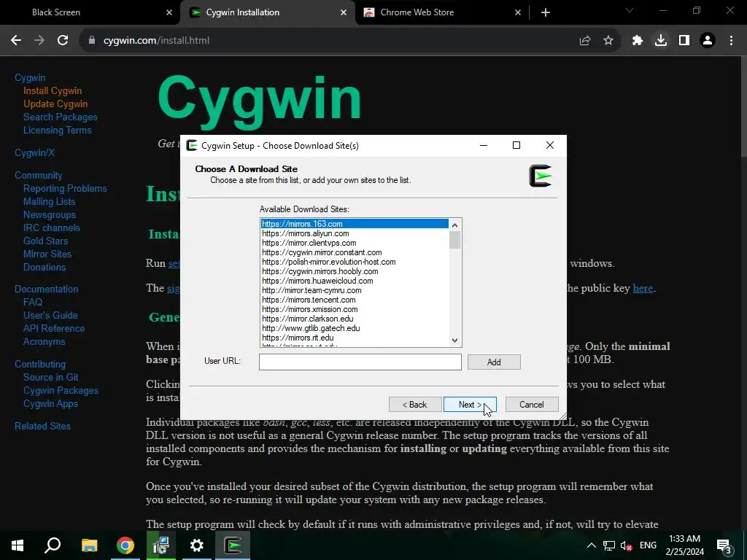Open the network status tray icon
747x560 pixels.
(x=609, y=545)
